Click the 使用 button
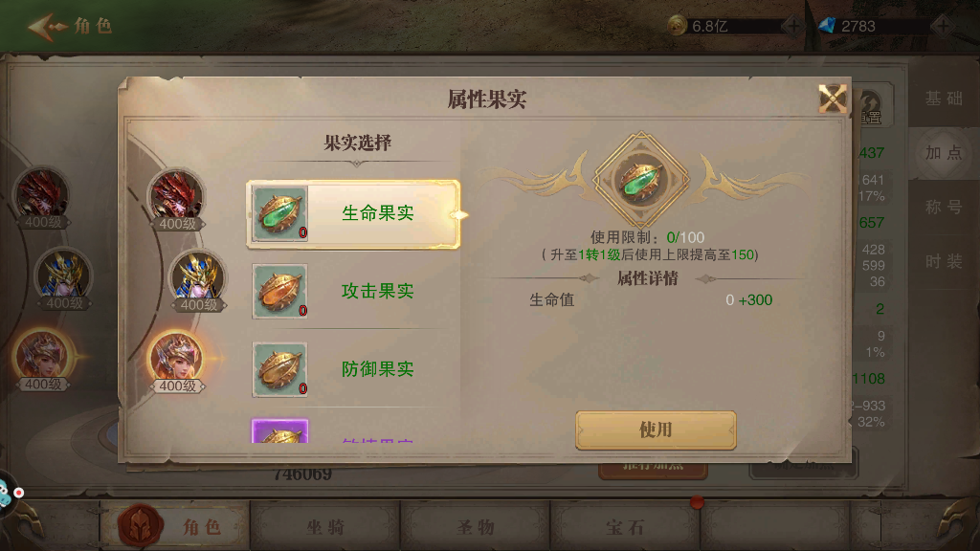This screenshot has width=980, height=551. [656, 430]
